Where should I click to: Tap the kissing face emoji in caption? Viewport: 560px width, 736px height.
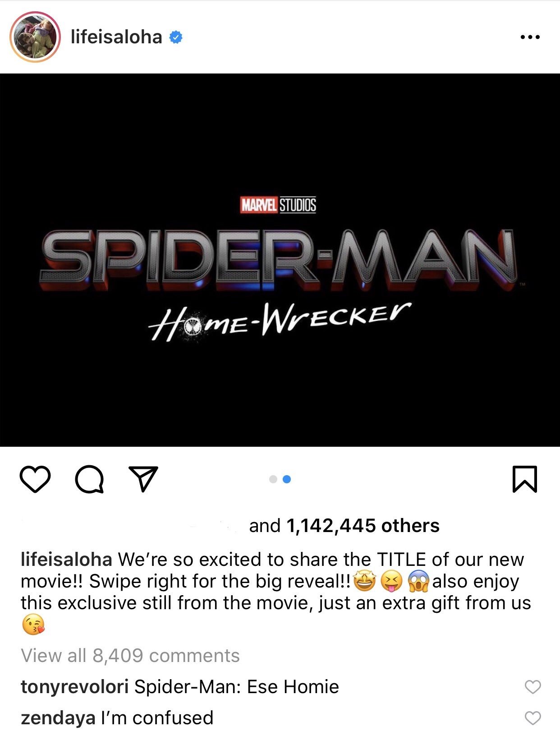[33, 625]
